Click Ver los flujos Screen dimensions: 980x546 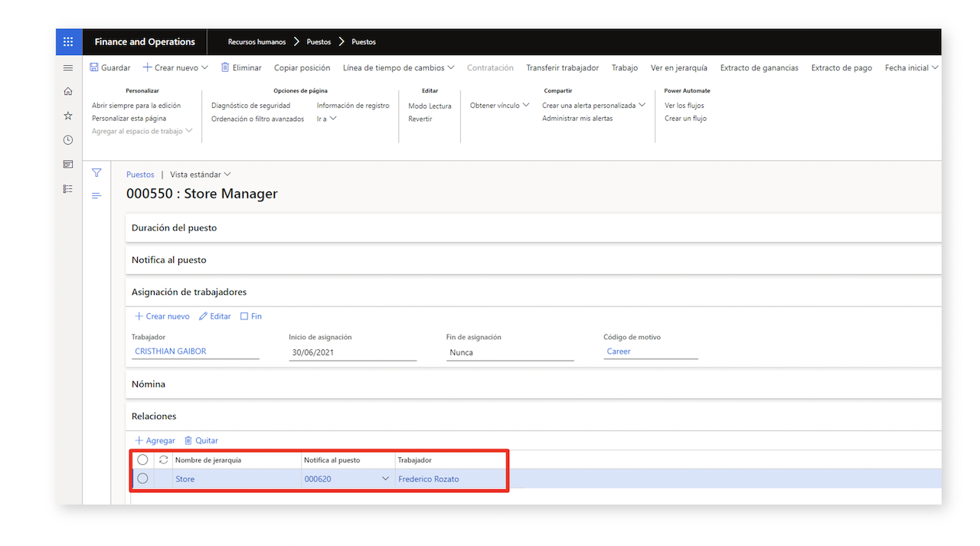tap(684, 106)
